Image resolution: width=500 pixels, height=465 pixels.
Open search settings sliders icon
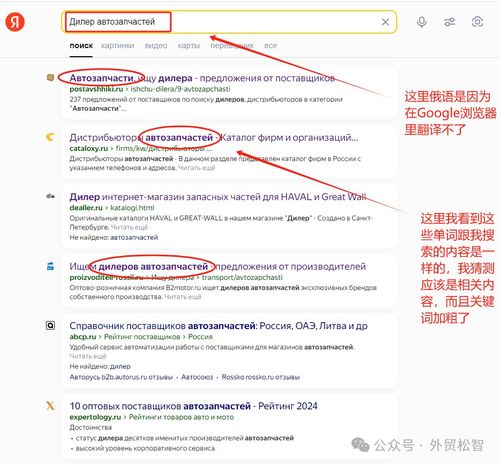tap(449, 22)
